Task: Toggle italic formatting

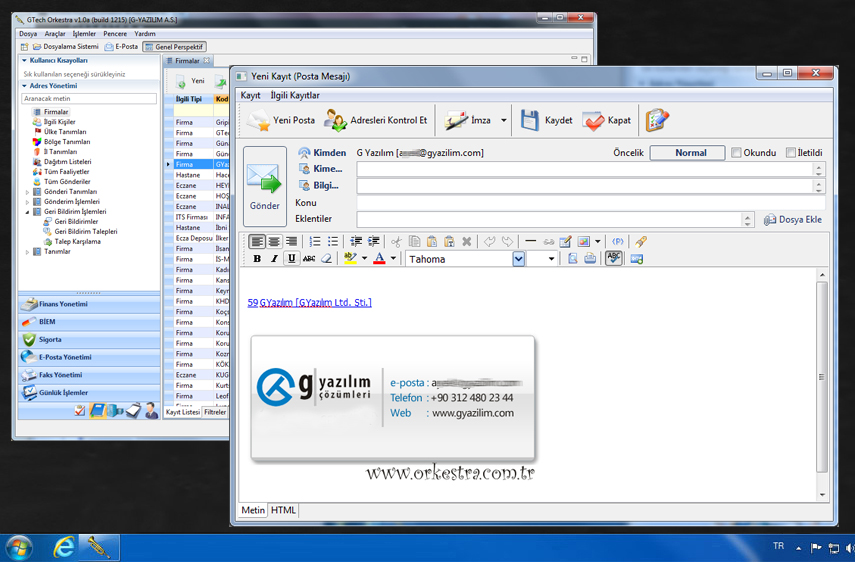Action: point(274,259)
